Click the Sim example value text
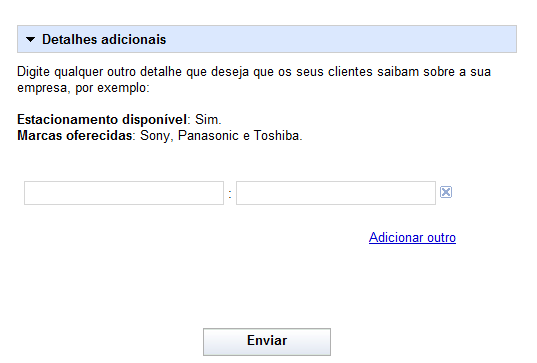This screenshot has width=537, height=363. point(208,120)
